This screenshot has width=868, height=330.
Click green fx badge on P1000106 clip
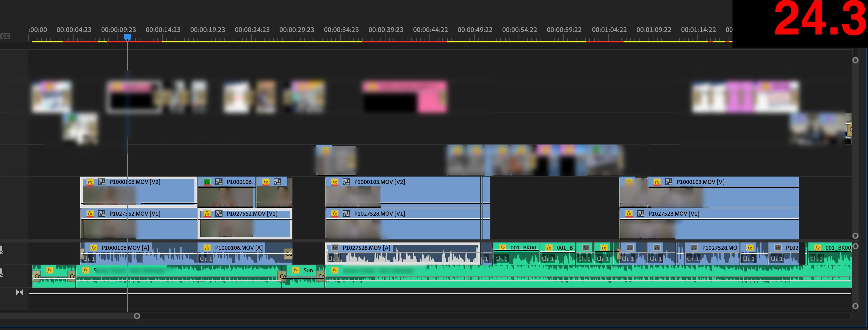click(207, 182)
